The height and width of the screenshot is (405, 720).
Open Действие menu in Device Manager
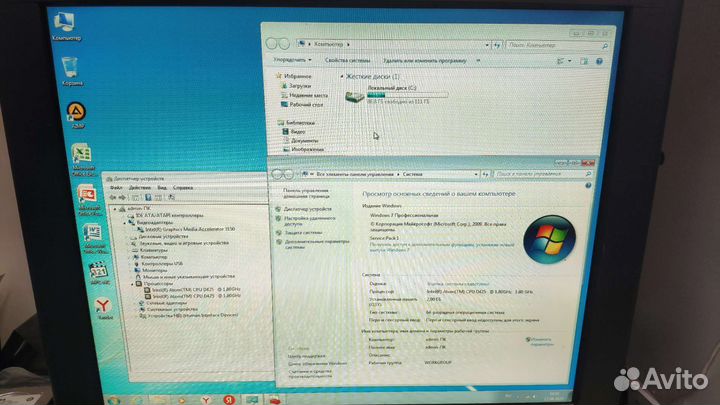pos(140,188)
